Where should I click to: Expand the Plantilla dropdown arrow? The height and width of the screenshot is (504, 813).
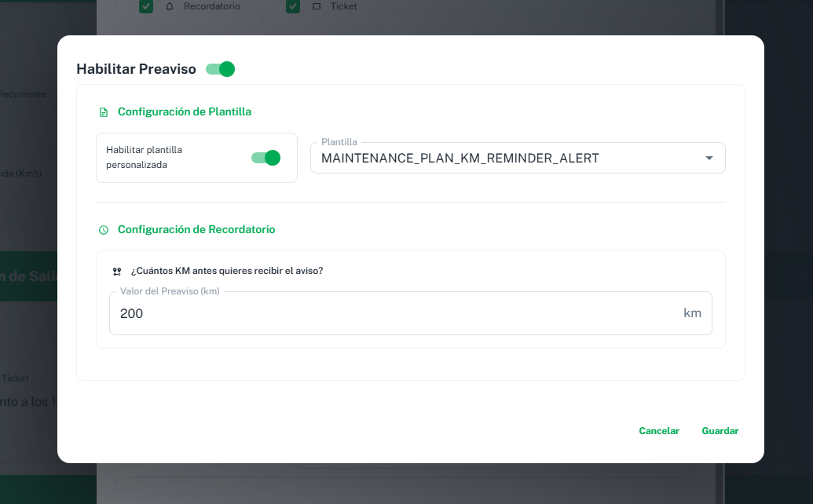tap(709, 158)
